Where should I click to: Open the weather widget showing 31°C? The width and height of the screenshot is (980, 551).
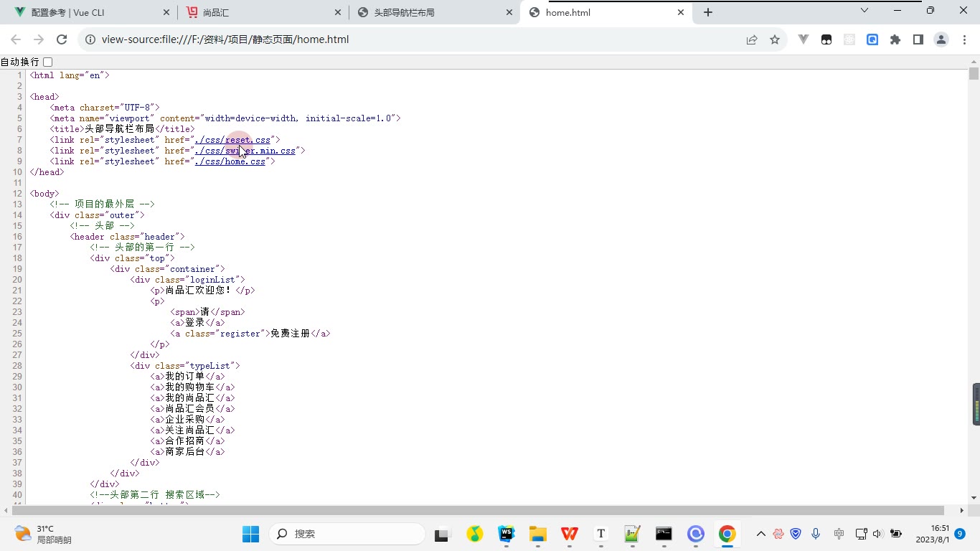pos(43,534)
